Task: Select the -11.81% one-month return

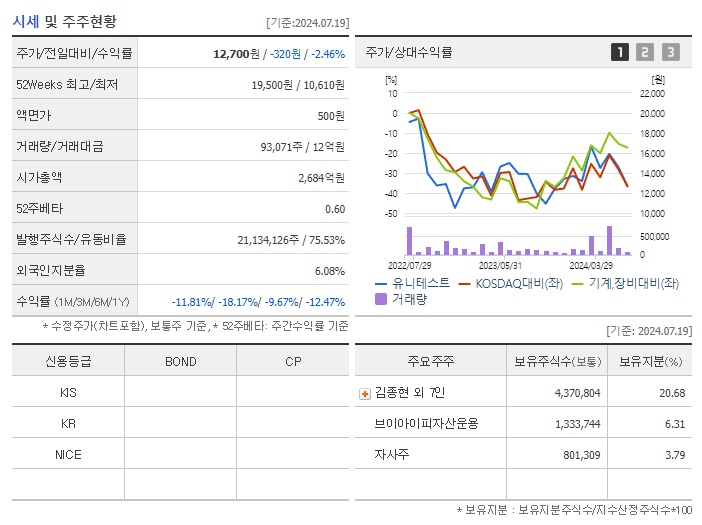Action: 193,302
